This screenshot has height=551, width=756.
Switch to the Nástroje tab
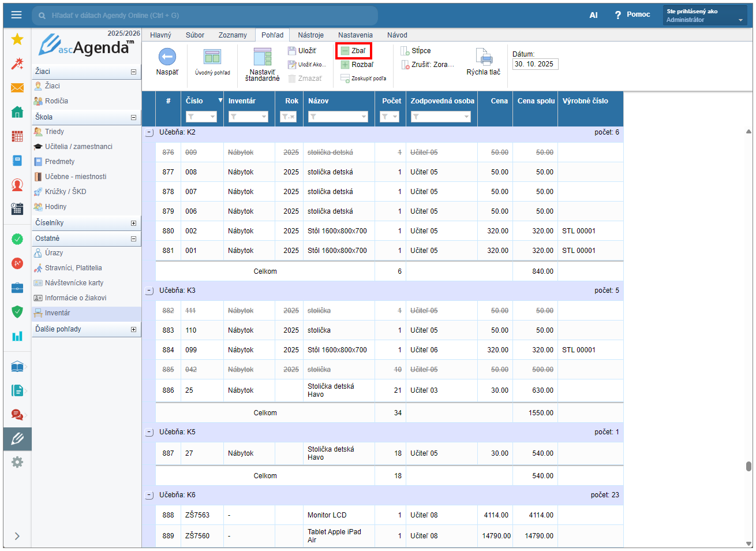point(310,35)
